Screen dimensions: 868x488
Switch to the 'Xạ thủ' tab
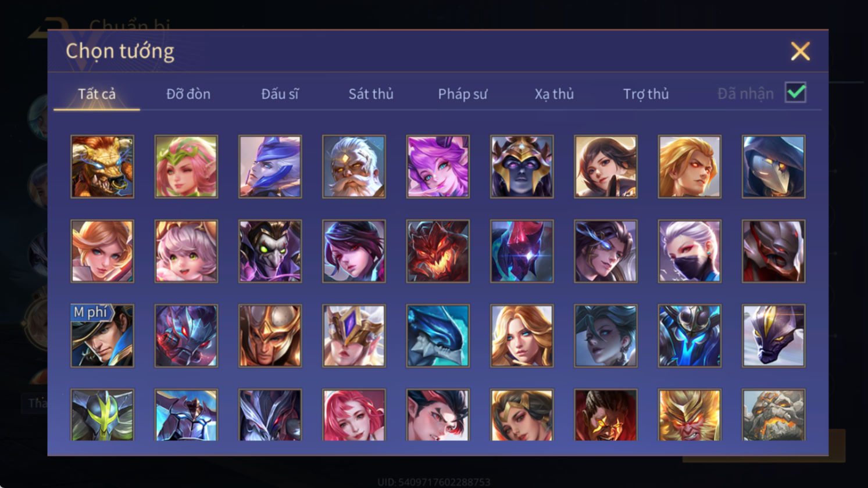click(554, 94)
